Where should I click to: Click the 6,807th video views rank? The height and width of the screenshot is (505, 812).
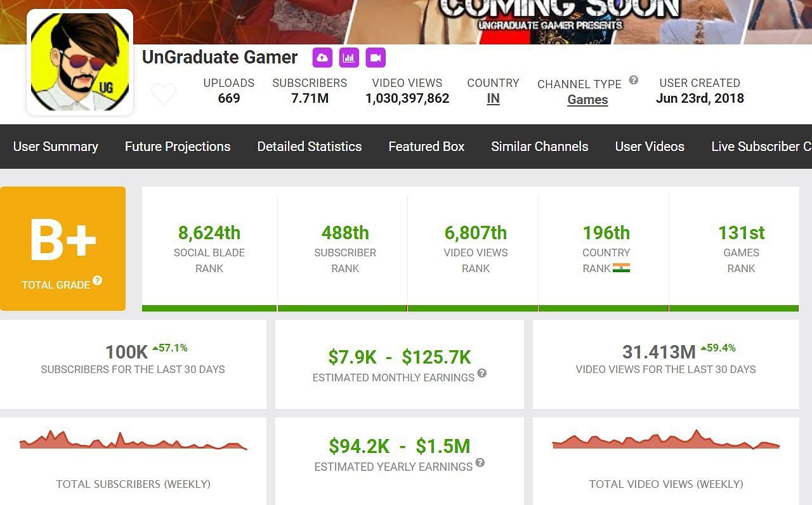(x=476, y=233)
